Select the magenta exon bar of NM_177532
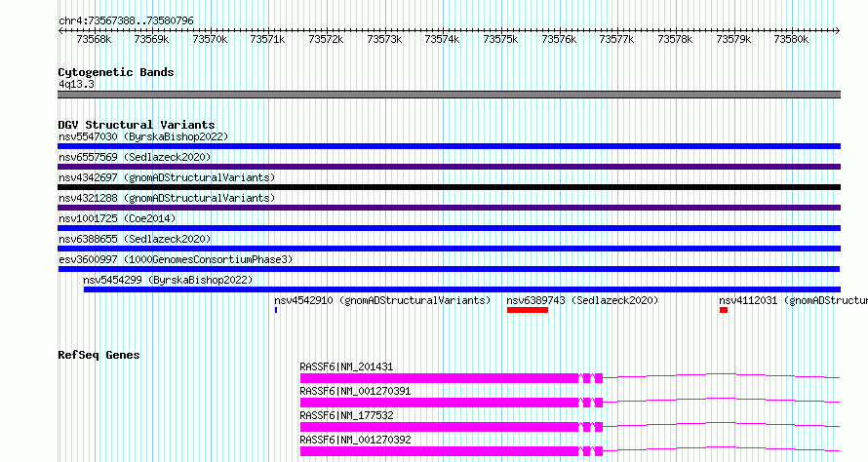The image size is (868, 462). pyautogui.click(x=439, y=427)
